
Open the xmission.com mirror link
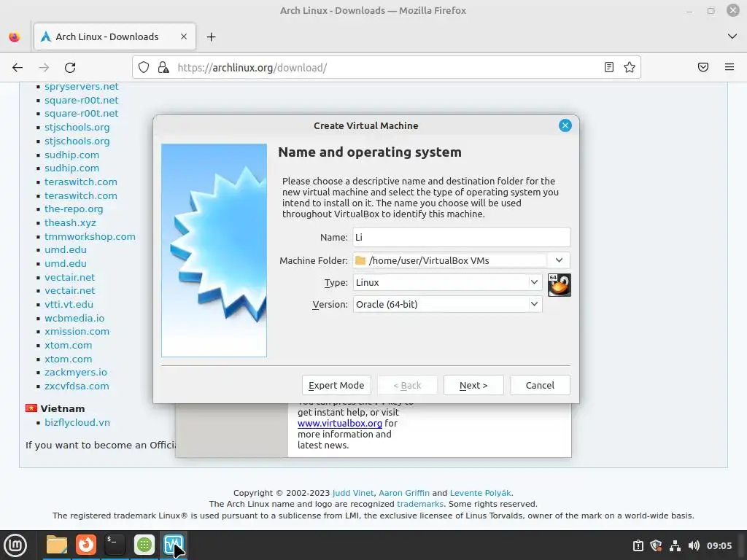[x=77, y=332]
